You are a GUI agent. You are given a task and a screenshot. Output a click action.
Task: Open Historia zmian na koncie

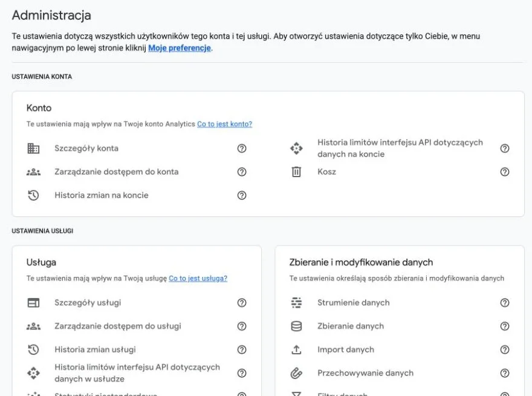point(102,195)
